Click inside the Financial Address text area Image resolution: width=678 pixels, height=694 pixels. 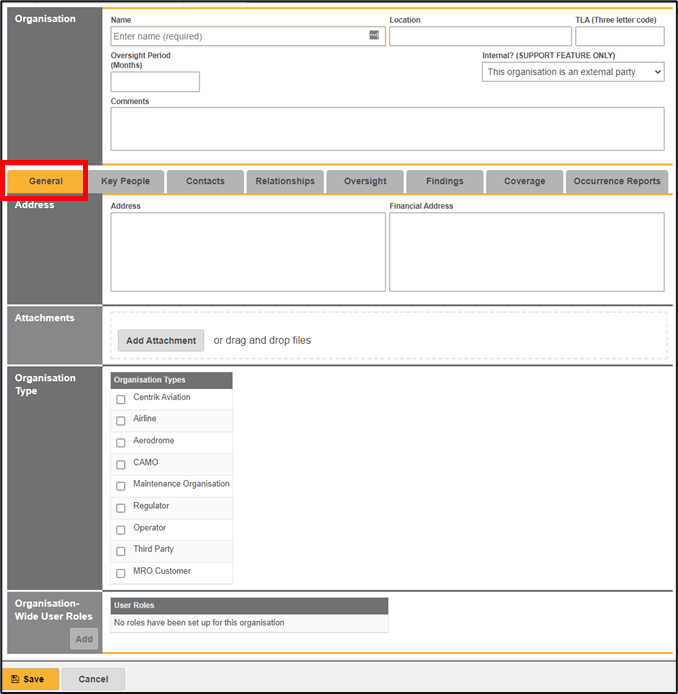point(526,252)
